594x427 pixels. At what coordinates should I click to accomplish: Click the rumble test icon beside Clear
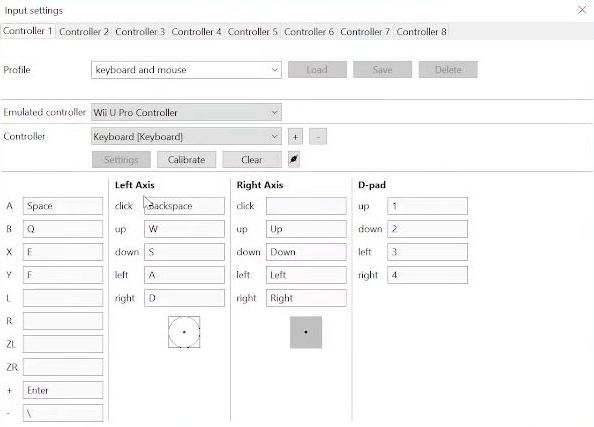click(x=294, y=160)
